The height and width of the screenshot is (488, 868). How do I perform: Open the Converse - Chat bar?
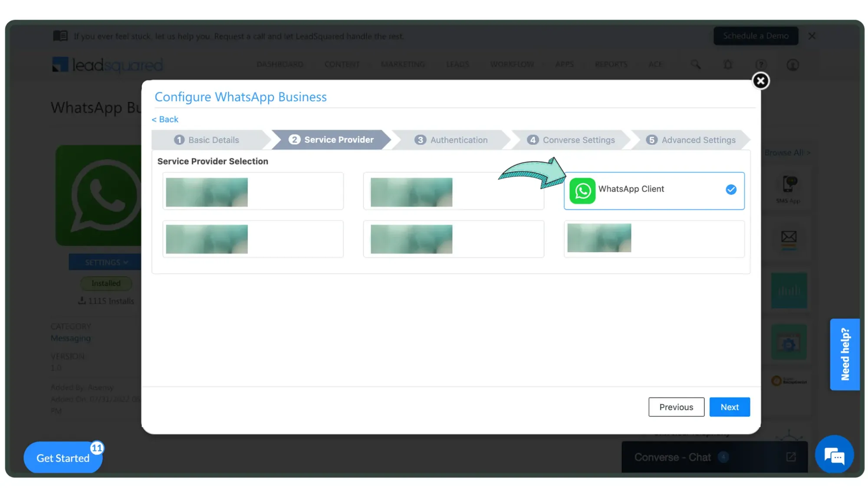point(714,457)
